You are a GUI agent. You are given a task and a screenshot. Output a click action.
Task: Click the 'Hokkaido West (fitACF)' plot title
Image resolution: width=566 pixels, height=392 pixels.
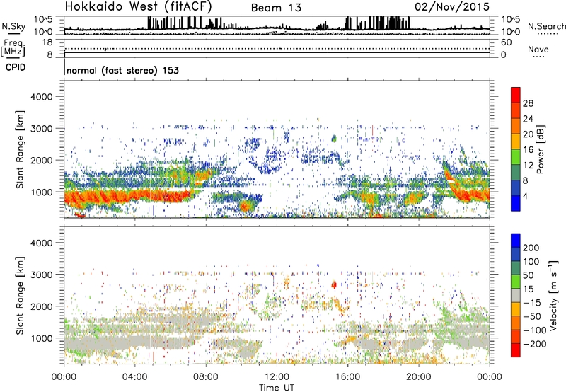click(138, 6)
